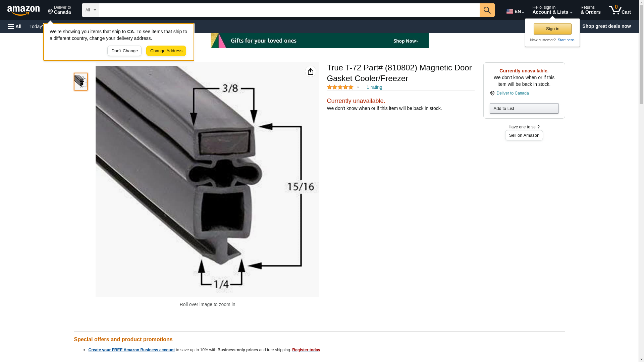Viewport: 644px width, 362px height.
Task: Click the Change Address button
Action: pyautogui.click(x=166, y=51)
